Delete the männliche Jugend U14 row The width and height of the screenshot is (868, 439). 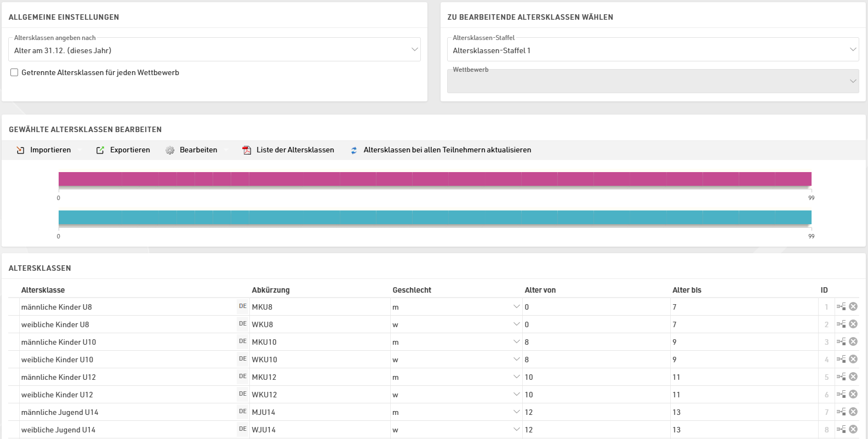click(853, 412)
